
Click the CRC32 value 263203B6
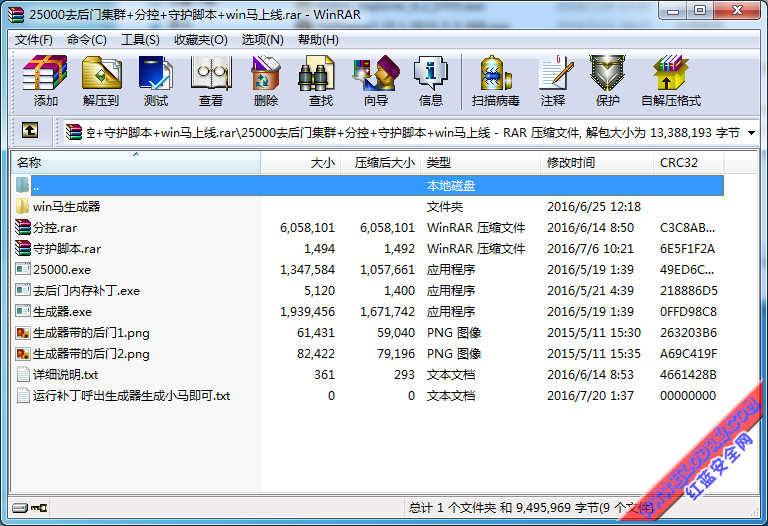pos(688,333)
